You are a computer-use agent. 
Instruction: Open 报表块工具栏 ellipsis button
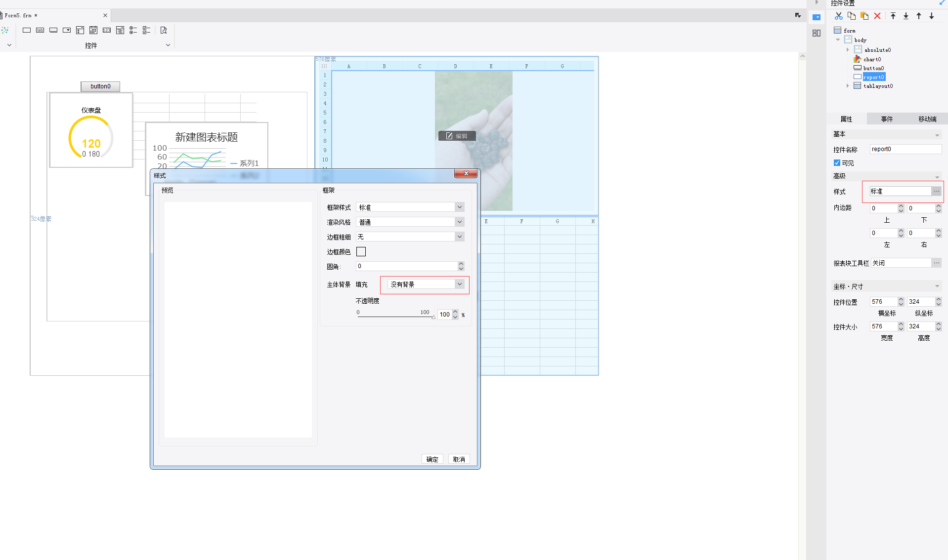937,263
